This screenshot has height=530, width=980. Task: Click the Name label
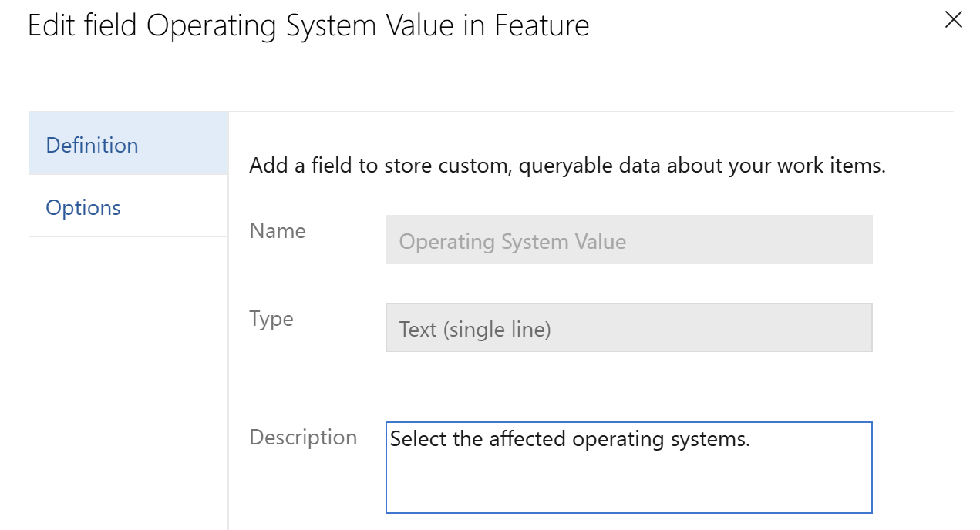(x=278, y=231)
